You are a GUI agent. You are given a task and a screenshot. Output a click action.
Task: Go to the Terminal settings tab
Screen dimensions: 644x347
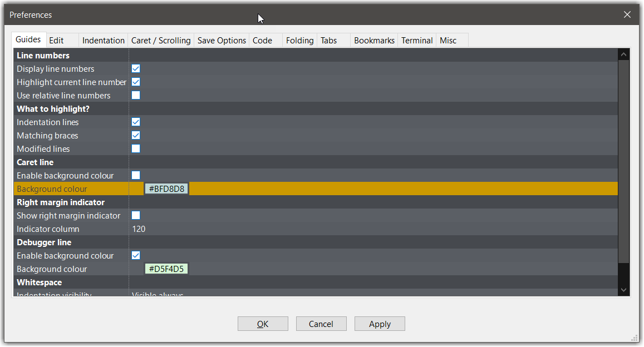click(x=417, y=40)
